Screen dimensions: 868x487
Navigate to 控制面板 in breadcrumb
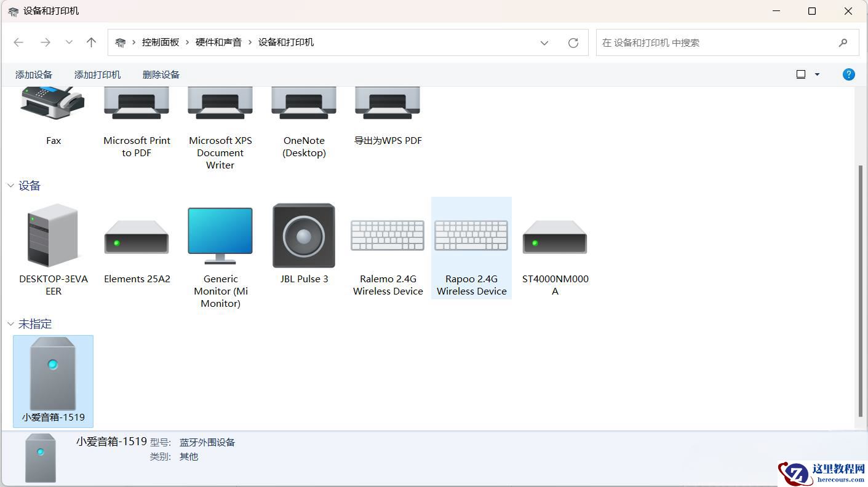[x=161, y=42]
